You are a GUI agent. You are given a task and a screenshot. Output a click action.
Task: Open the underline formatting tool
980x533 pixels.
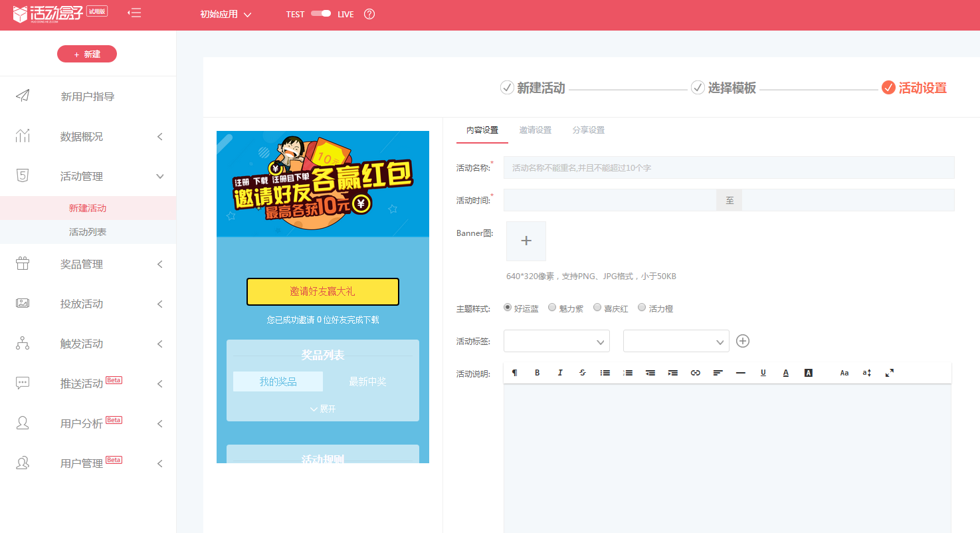coord(763,372)
